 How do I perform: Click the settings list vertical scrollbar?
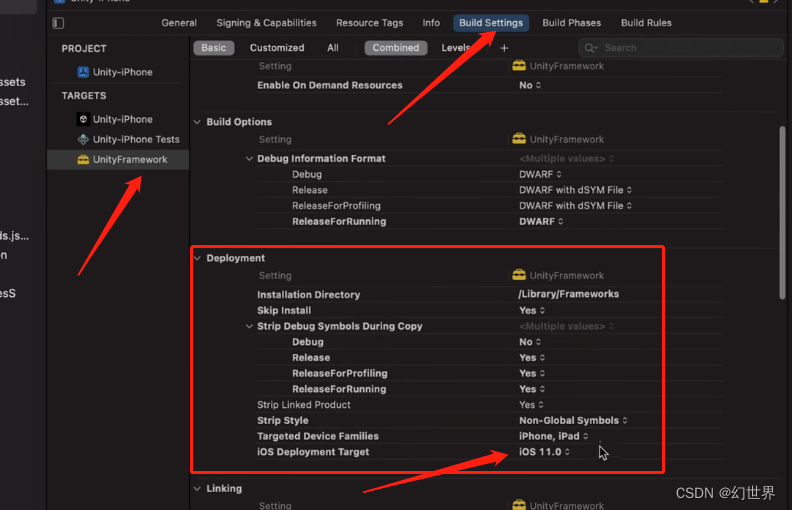782,213
